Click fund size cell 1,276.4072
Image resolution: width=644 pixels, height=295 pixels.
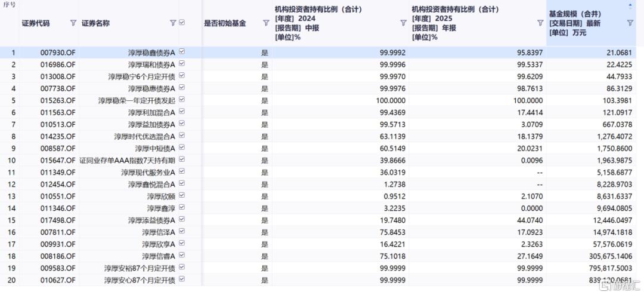615,137
